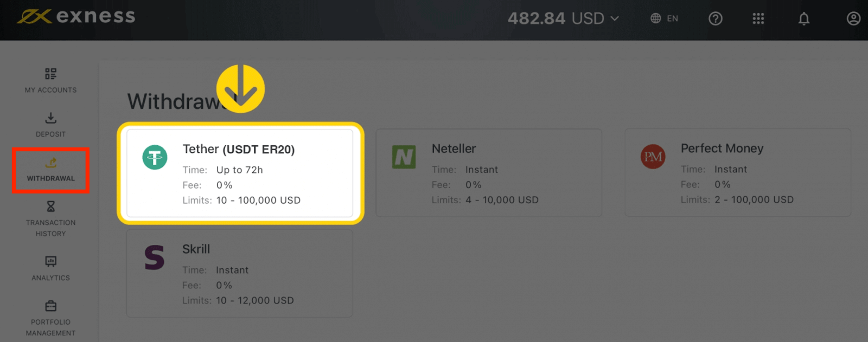Open Analytics in the sidebar
Viewport: 868px width, 342px height.
point(50,268)
